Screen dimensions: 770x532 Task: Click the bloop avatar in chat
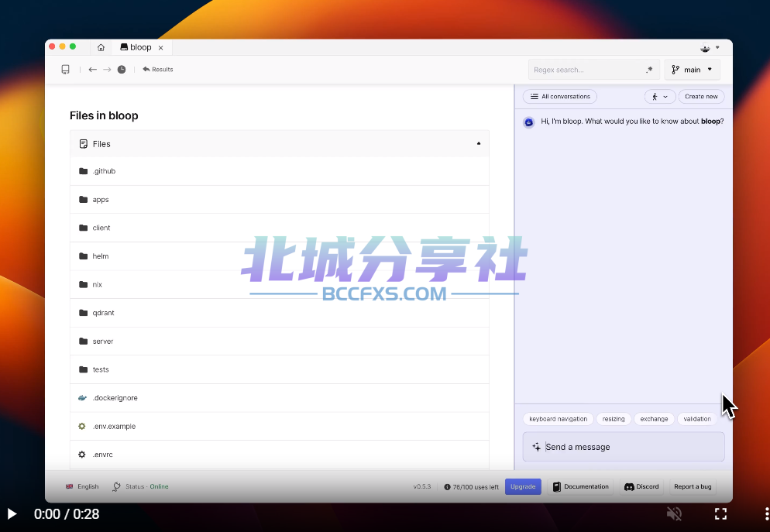529,122
